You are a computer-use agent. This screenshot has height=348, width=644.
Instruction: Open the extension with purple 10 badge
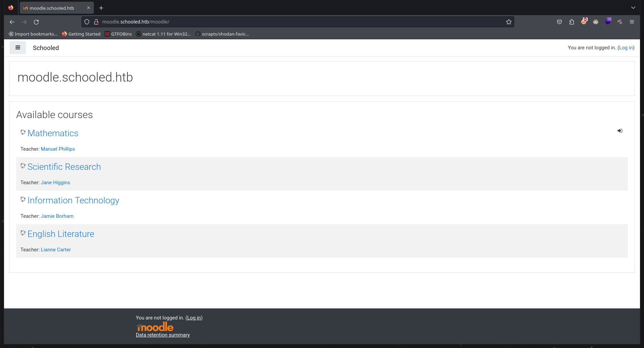tap(608, 21)
